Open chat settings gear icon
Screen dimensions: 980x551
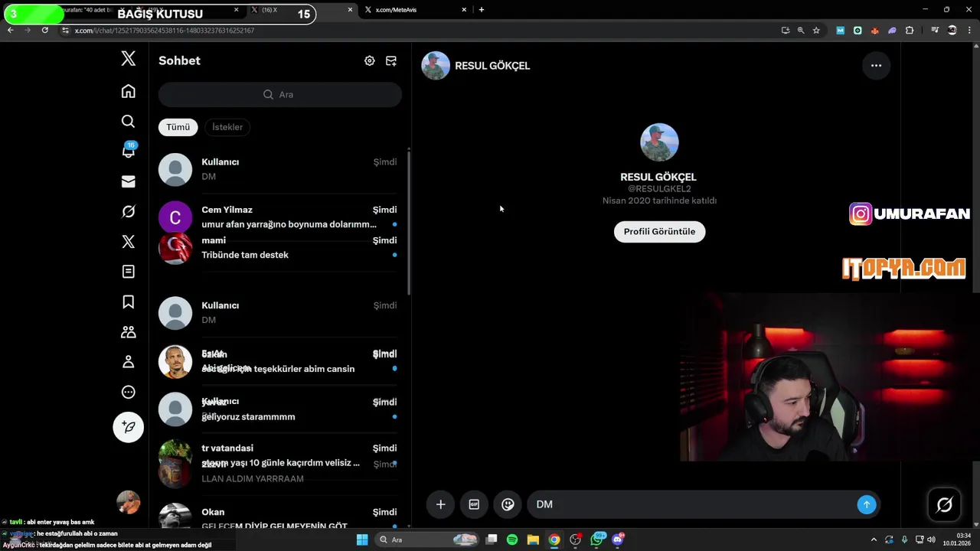(370, 60)
